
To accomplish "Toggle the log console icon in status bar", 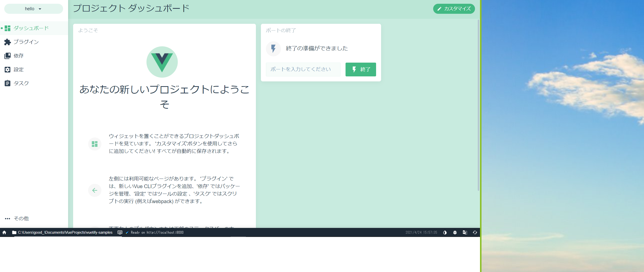I will pyautogui.click(x=120, y=232).
